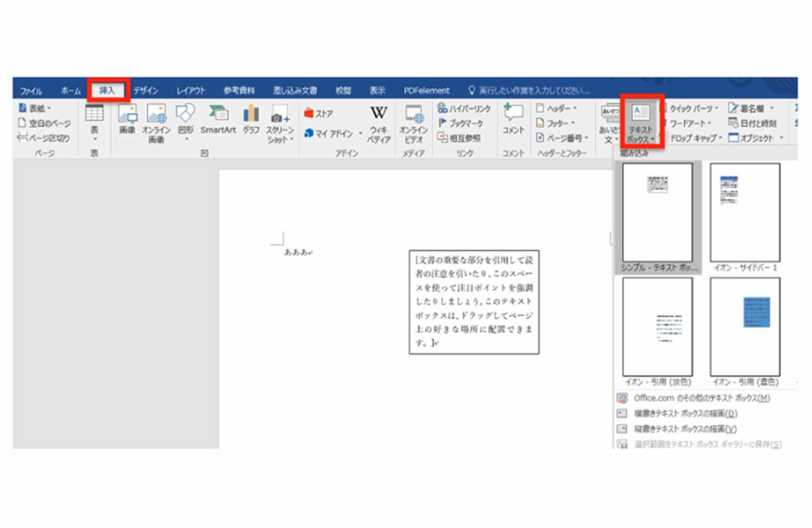Insert an オンラインビデオ online video
The width and height of the screenshot is (812, 528).
413,124
